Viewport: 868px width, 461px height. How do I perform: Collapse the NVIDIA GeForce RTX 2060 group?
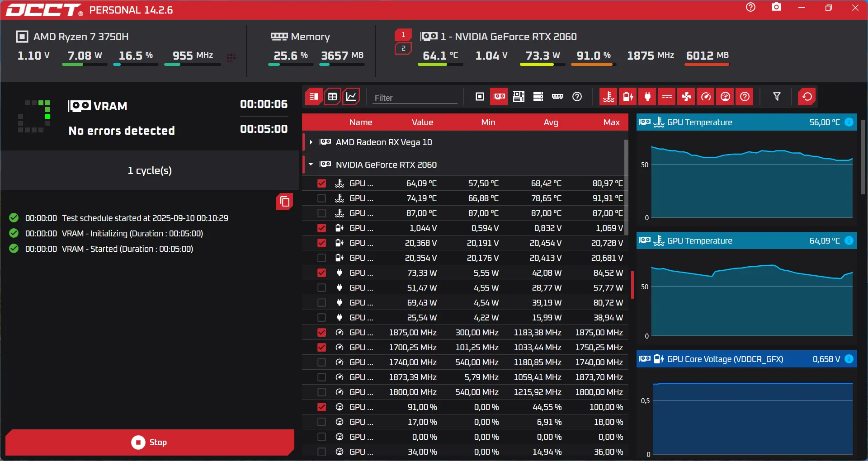(x=311, y=165)
